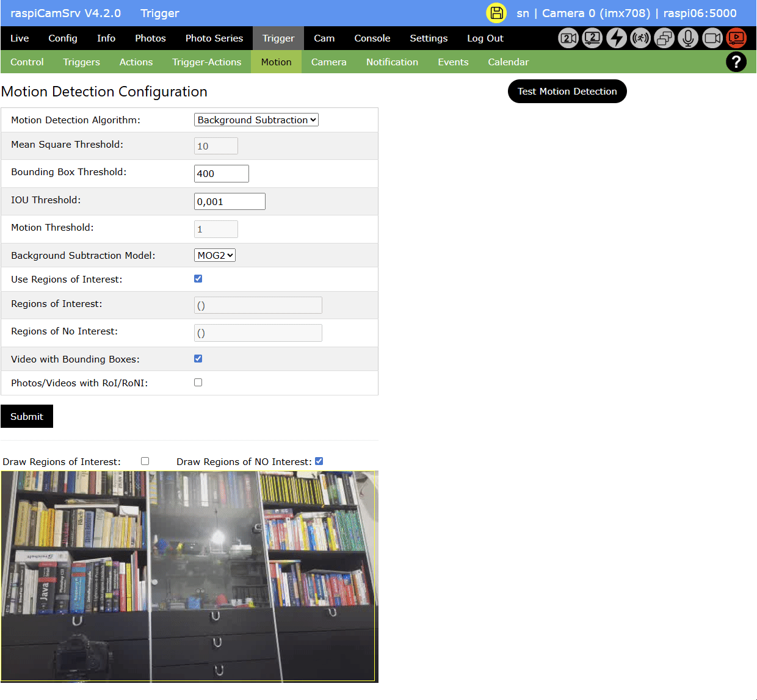
Task: Switch to the Trigger-Actions tab
Action: [x=206, y=62]
